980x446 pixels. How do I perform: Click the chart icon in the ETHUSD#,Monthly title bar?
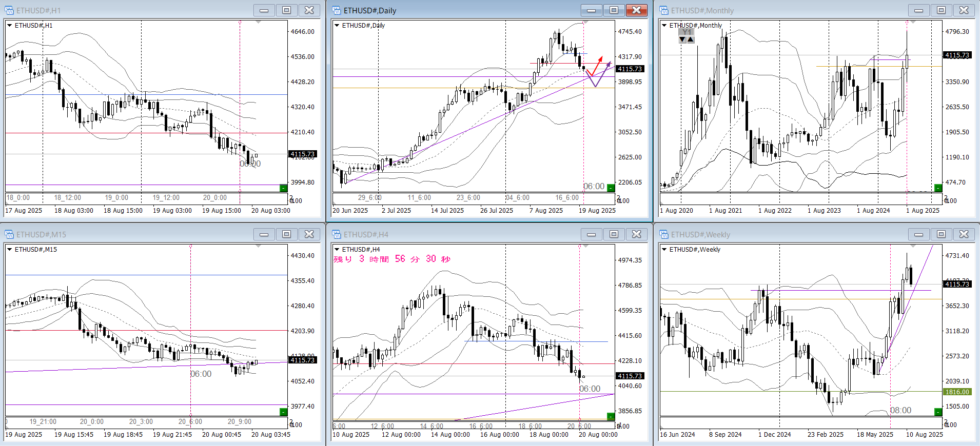pyautogui.click(x=664, y=10)
